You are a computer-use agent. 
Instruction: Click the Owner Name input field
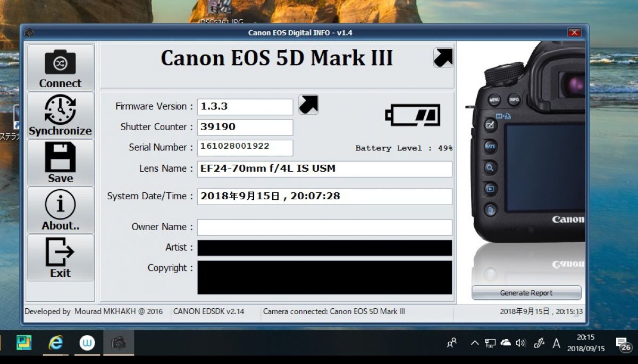[x=324, y=227]
